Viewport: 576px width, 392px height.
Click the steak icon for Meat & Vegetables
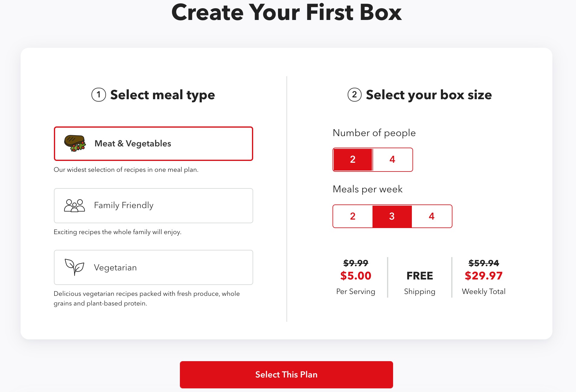(75, 143)
